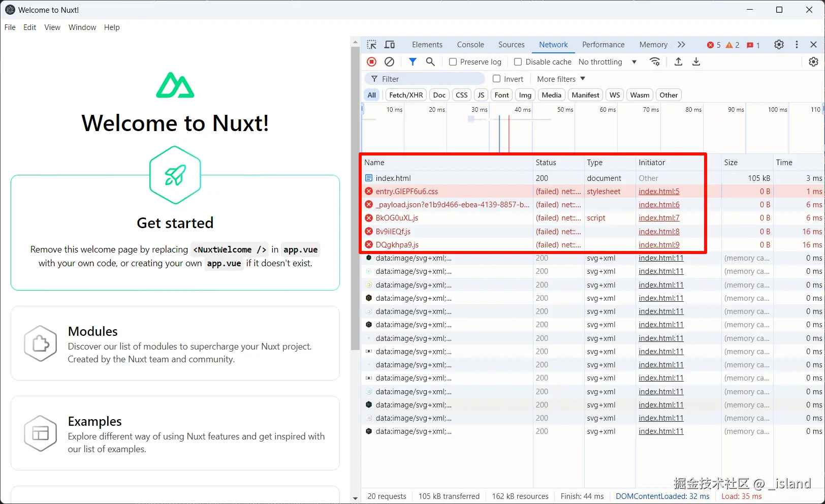Toggle the Doc type filter

[x=439, y=95]
